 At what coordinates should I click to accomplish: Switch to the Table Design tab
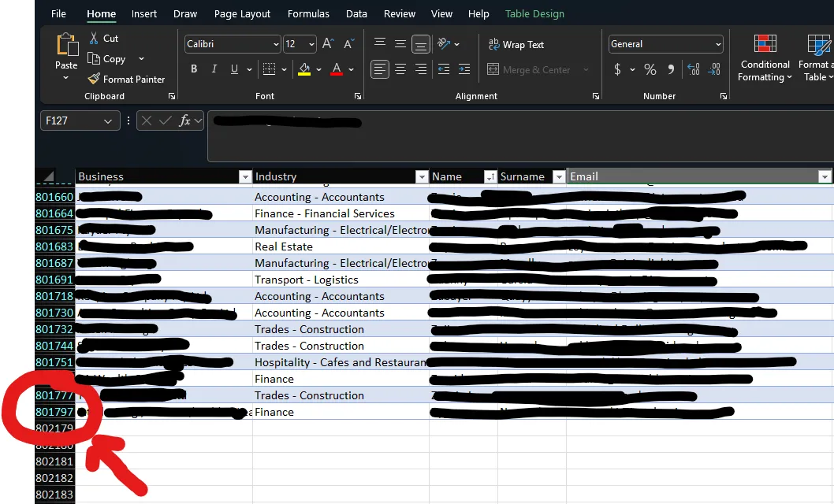[534, 14]
